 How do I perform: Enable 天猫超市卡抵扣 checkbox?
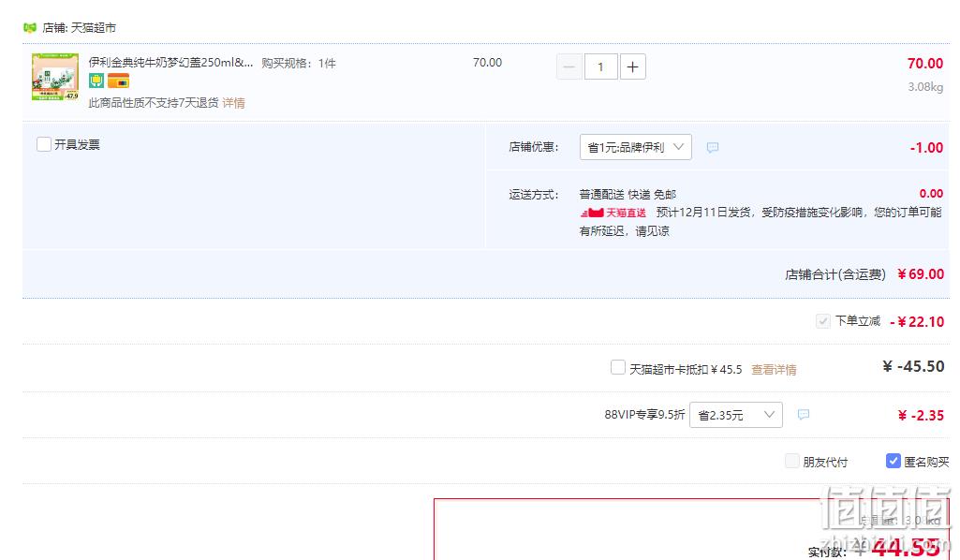[618, 367]
